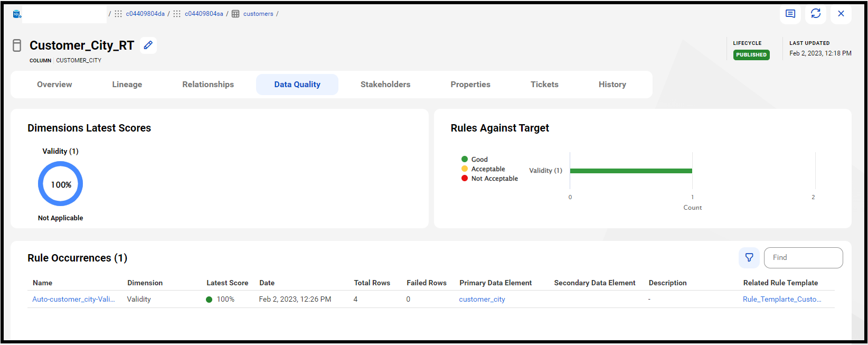Open the comments icon in the top bar

coord(790,14)
